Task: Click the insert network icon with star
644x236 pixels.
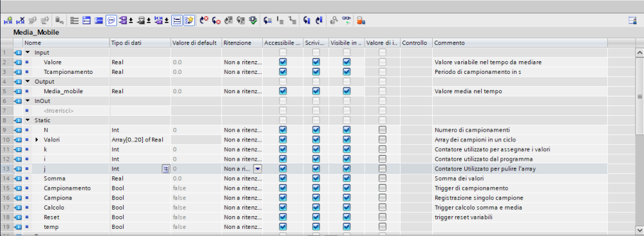Action: tap(8, 20)
